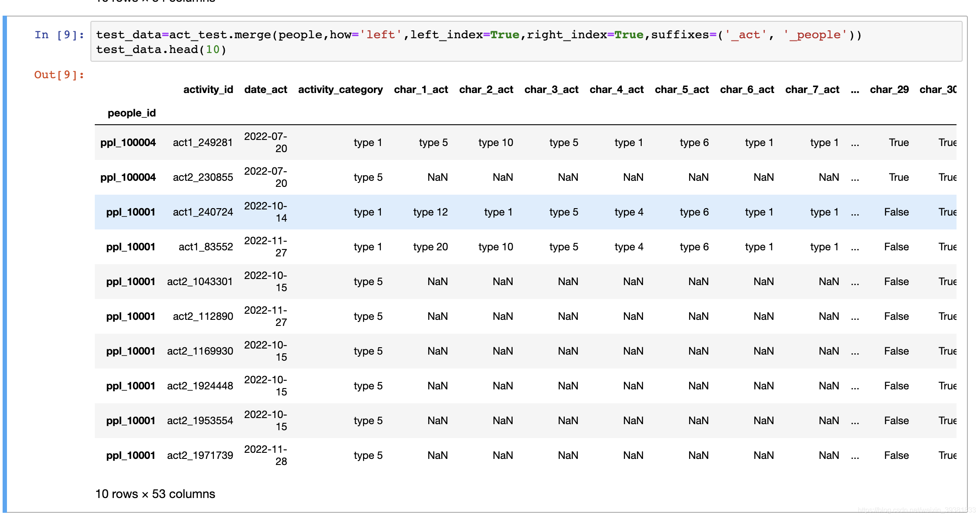Image resolution: width=980 pixels, height=518 pixels.
Task: Click 'type 20' in act1_83552 row
Action: [x=430, y=247]
